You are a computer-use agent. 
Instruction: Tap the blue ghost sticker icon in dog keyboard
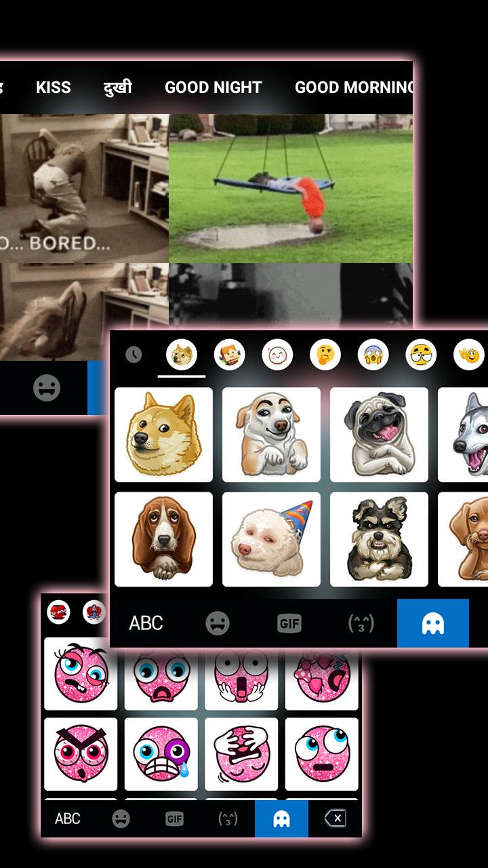pyautogui.click(x=433, y=623)
